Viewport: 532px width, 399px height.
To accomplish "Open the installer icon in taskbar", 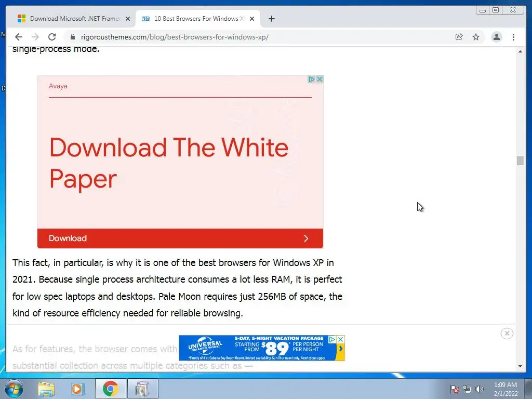I will 142,389.
